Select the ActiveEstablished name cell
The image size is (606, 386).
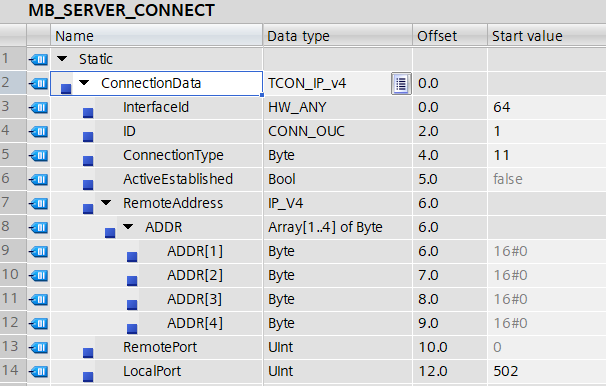[157, 179]
